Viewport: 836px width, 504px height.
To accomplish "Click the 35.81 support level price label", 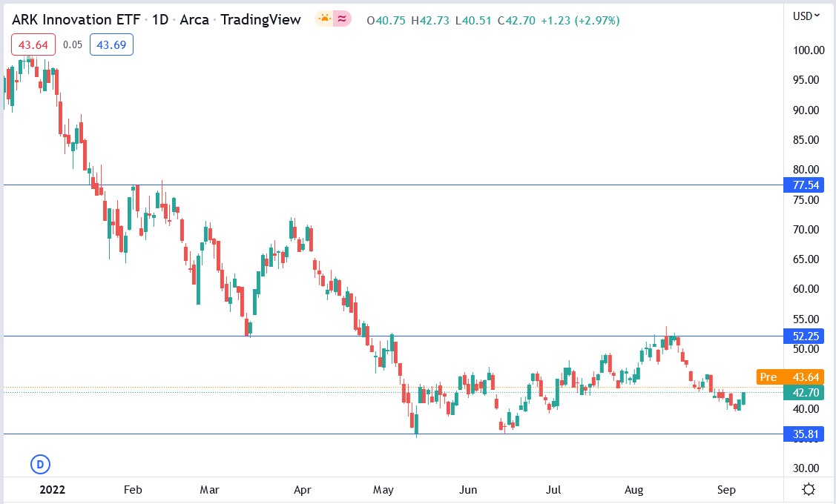I will pyautogui.click(x=803, y=434).
